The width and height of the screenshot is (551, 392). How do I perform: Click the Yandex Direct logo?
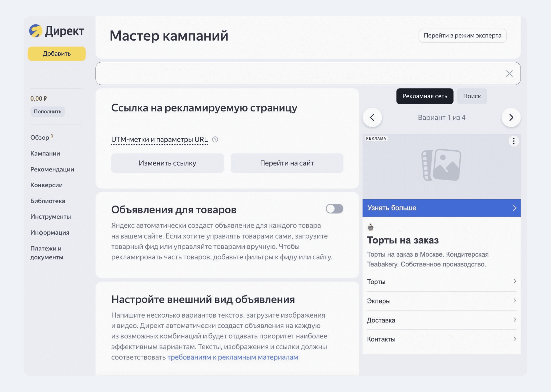click(57, 31)
